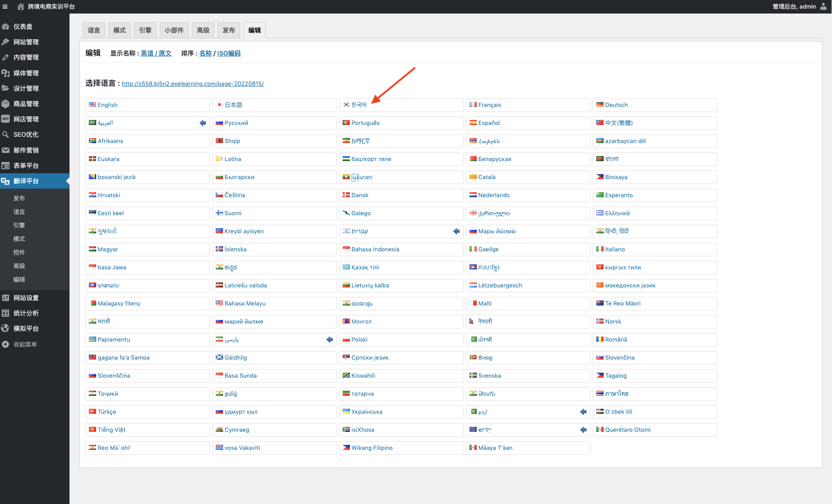Click the South Korea flag beside 한국어
This screenshot has width=832, height=504.
coord(346,105)
